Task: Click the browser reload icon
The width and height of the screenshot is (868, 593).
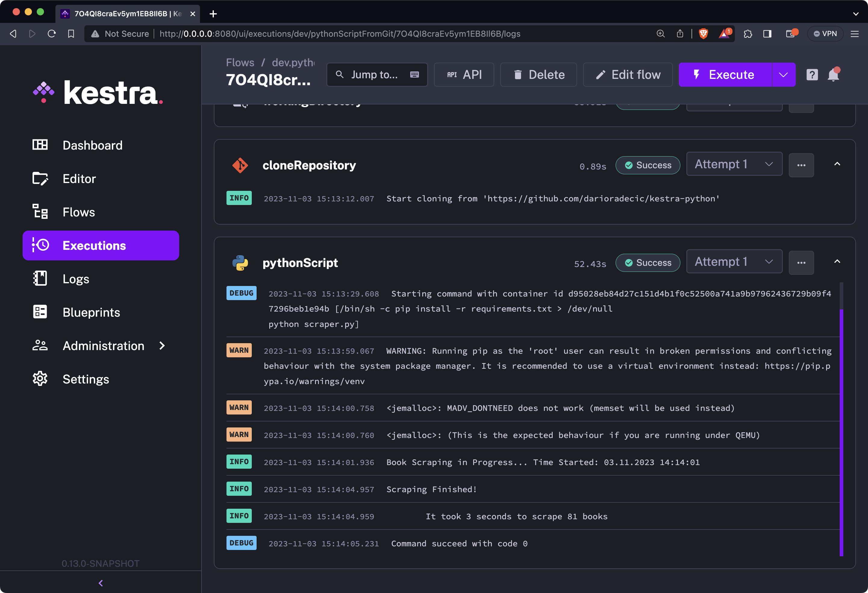Action: point(52,34)
